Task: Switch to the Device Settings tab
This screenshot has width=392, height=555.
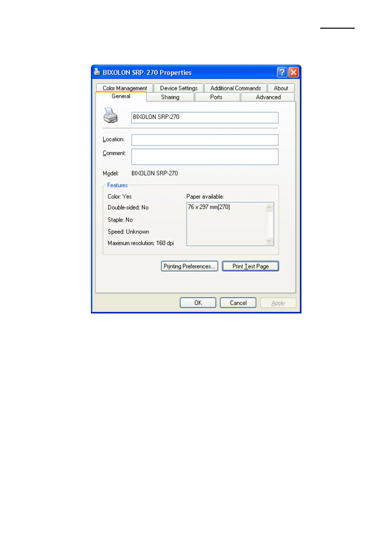Action: click(179, 88)
